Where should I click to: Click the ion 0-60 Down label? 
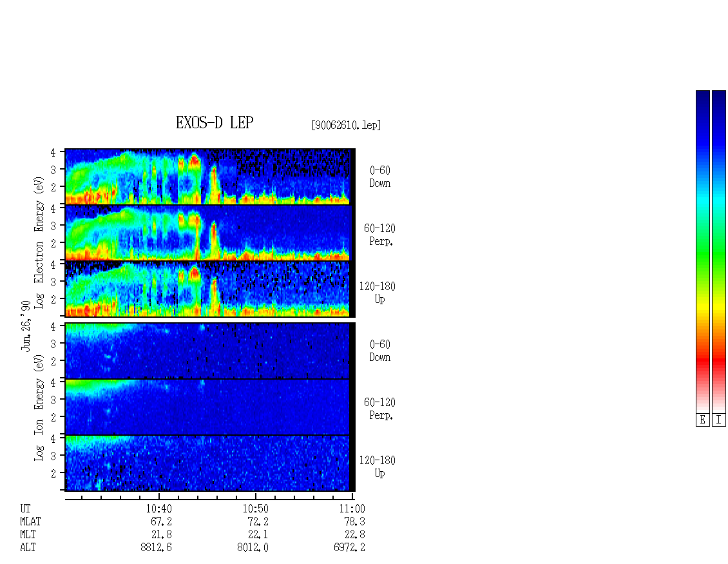point(380,351)
